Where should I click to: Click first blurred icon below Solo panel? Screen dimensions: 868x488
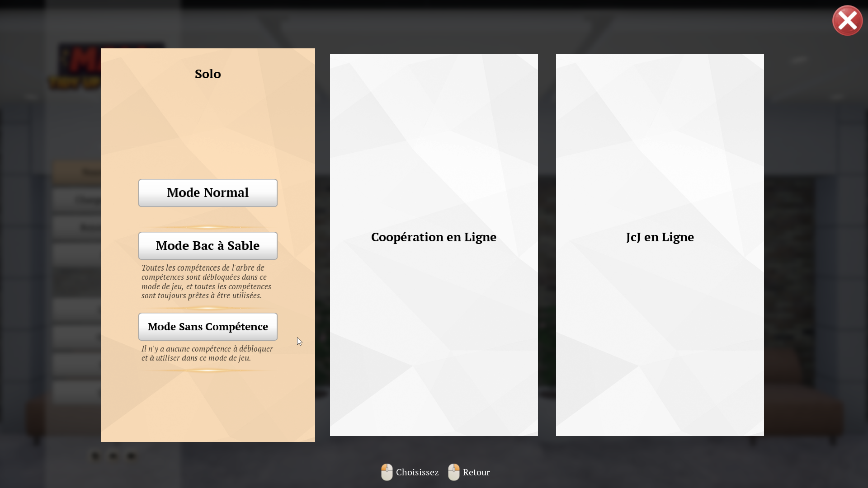tap(95, 456)
